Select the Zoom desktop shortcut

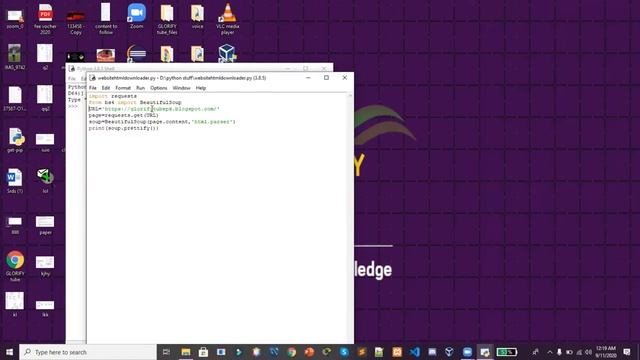tap(136, 17)
